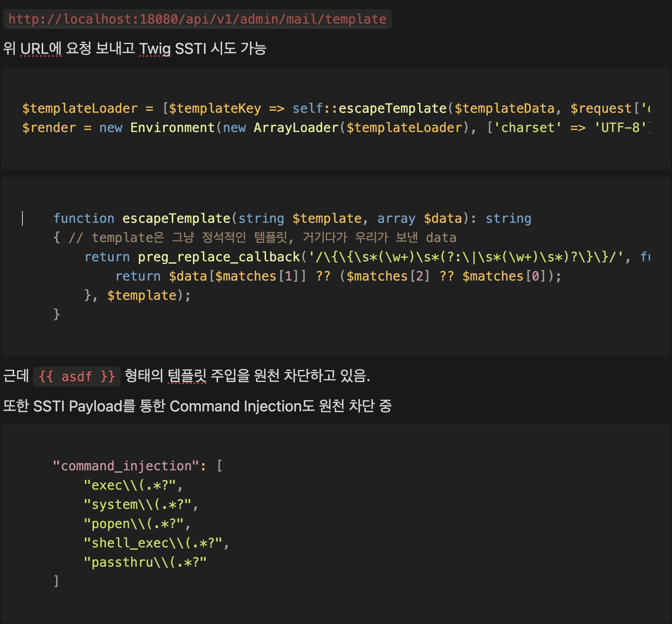Click the $render = new Environment line
Screen dimensions: 672x624
[x=336, y=128]
